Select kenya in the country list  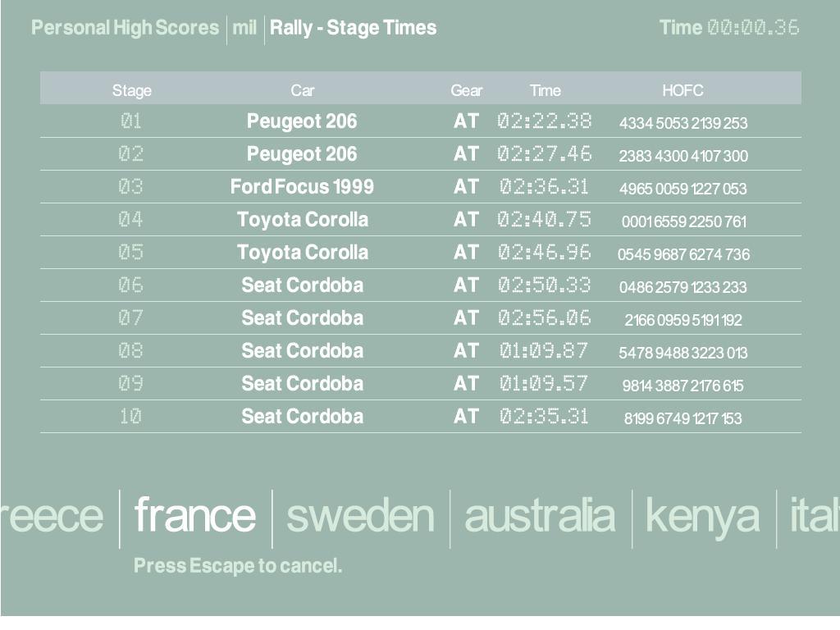click(703, 516)
